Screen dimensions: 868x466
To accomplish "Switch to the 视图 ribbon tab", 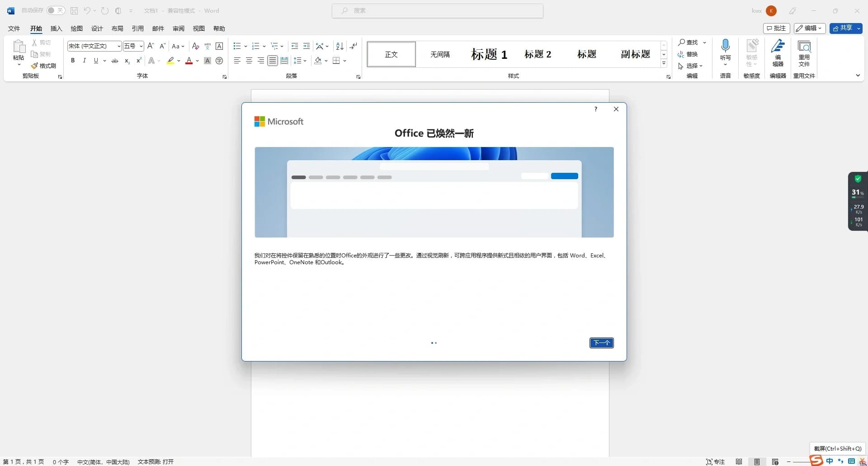I will tap(199, 29).
